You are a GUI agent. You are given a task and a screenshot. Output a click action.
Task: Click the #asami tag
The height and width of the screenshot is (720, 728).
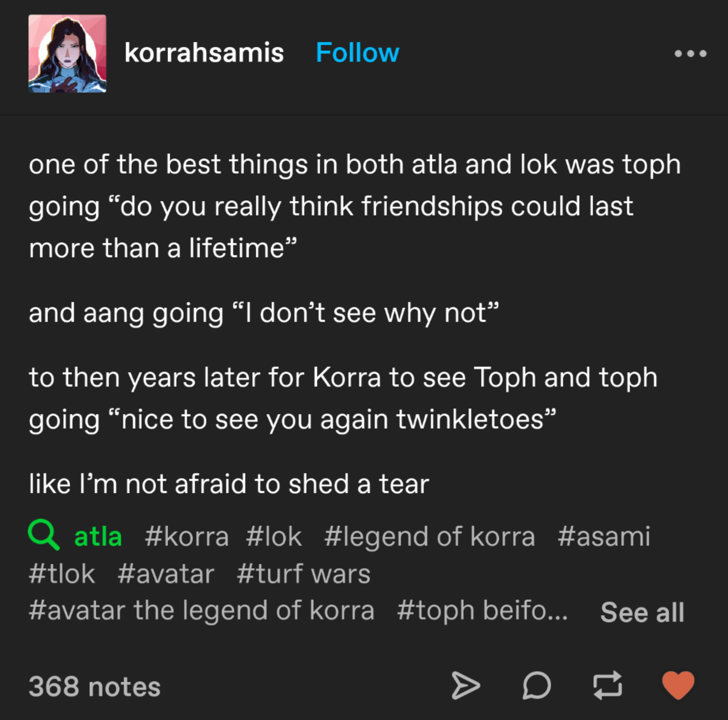click(604, 537)
